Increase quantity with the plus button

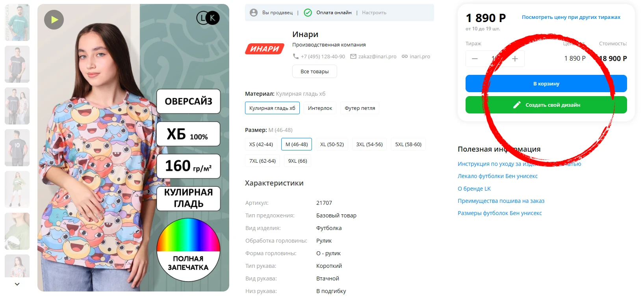515,59
